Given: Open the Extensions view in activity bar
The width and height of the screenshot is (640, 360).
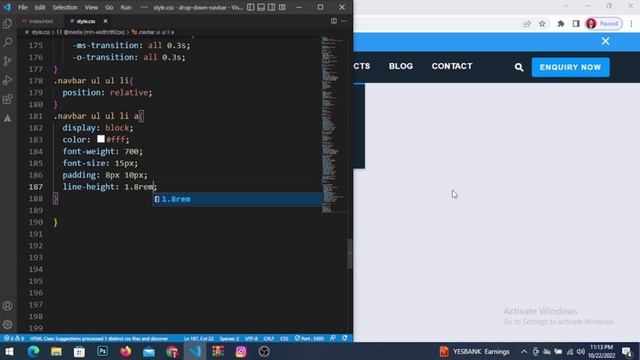Looking at the screenshot, I should (x=7, y=99).
